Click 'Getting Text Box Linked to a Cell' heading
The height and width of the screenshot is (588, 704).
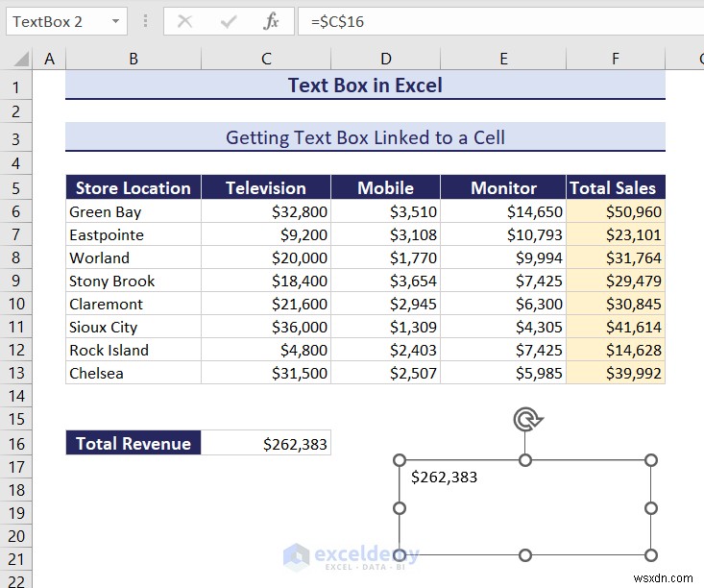click(365, 137)
